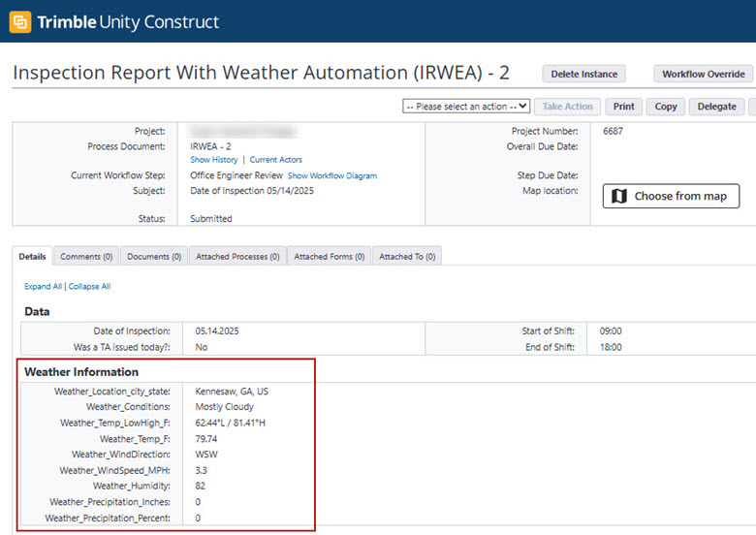Click the location value Kennesaw, GA, US

(x=232, y=392)
